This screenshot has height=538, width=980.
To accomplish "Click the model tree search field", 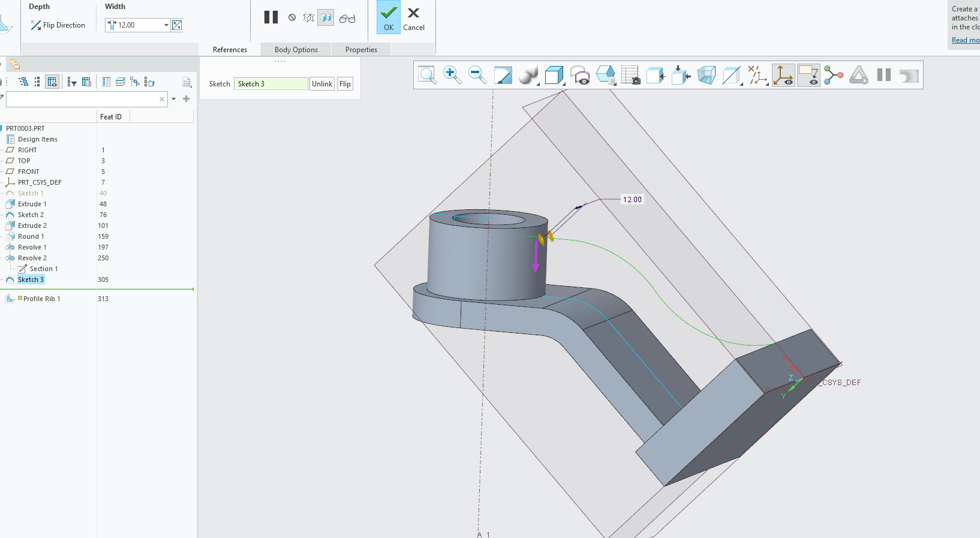I will (x=82, y=99).
